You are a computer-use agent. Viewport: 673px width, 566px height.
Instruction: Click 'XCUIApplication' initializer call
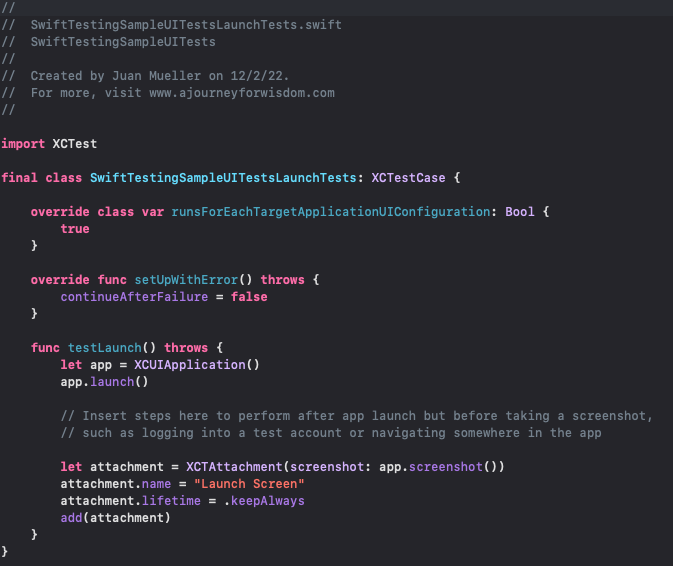(x=190, y=365)
